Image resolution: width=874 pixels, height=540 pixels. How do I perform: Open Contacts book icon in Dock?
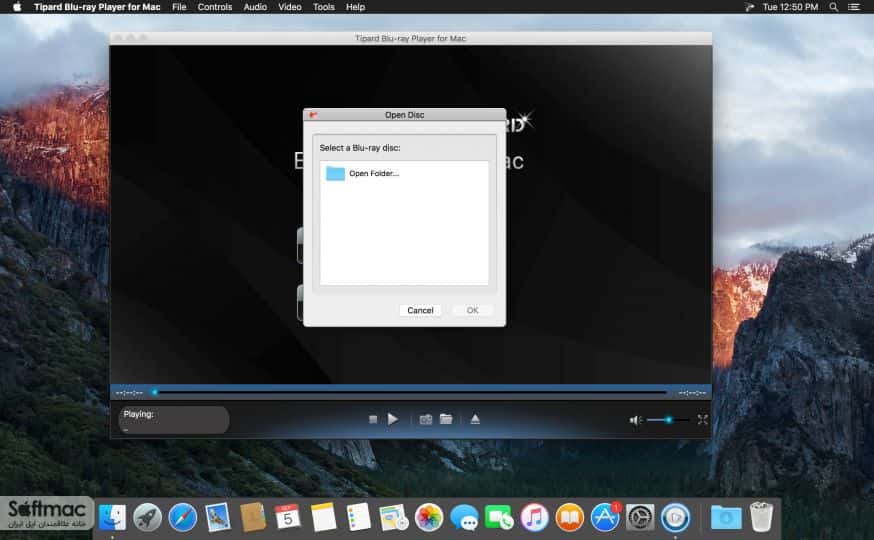click(x=253, y=518)
